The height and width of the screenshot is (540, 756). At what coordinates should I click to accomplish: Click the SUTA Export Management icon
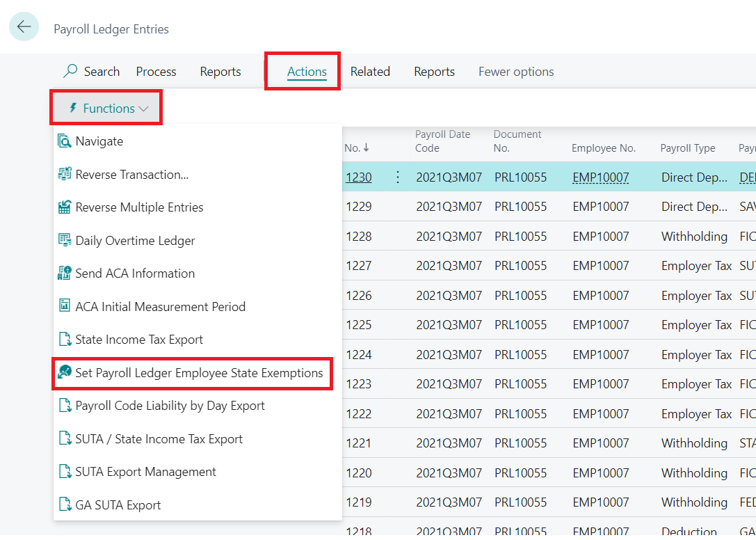click(64, 472)
